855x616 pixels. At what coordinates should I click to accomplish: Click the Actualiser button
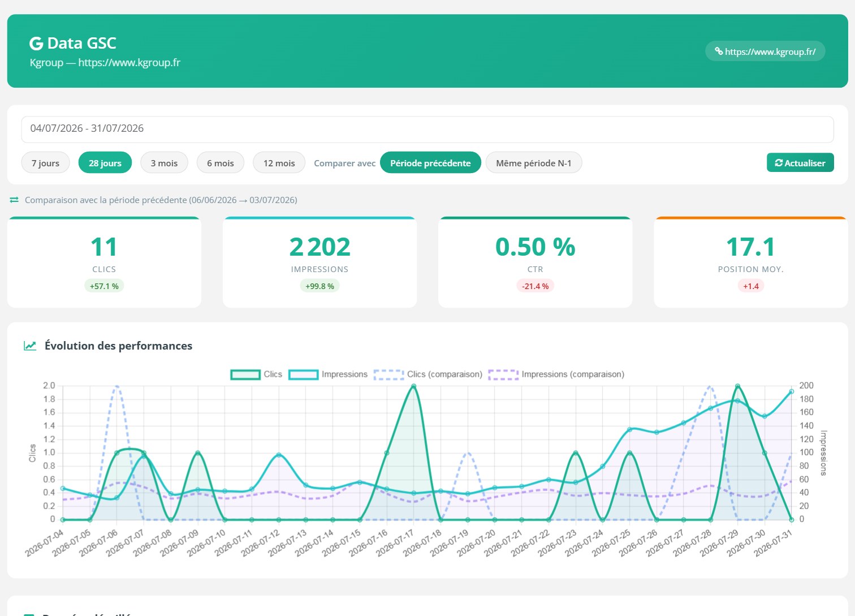tap(800, 163)
